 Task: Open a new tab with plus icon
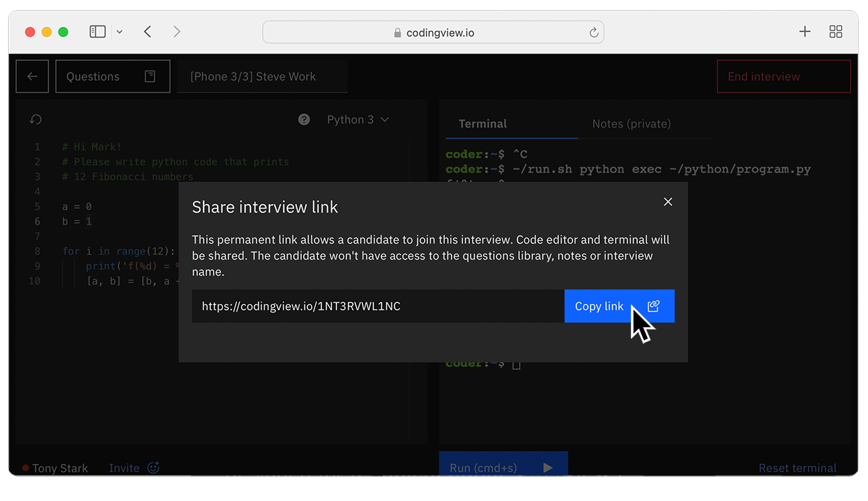805,32
